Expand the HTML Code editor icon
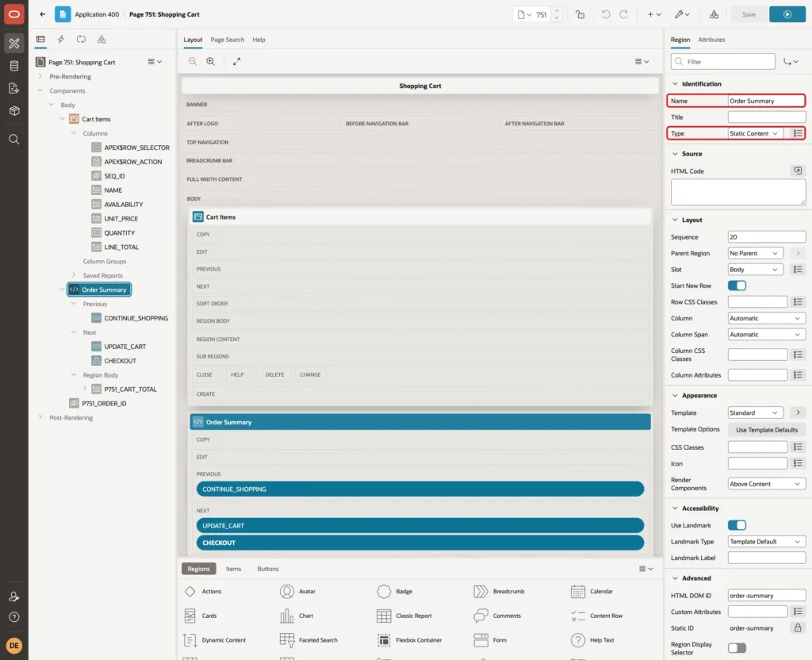Image resolution: width=812 pixels, height=660 pixels. pyautogui.click(x=798, y=171)
